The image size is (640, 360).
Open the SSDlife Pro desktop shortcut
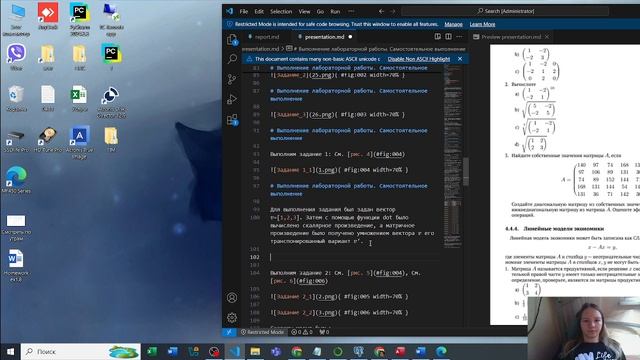point(16,140)
